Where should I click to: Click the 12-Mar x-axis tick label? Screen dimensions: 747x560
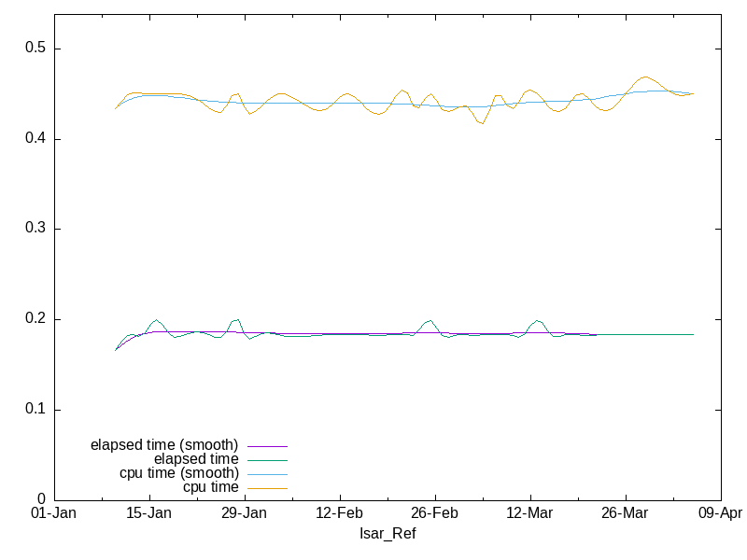530,513
